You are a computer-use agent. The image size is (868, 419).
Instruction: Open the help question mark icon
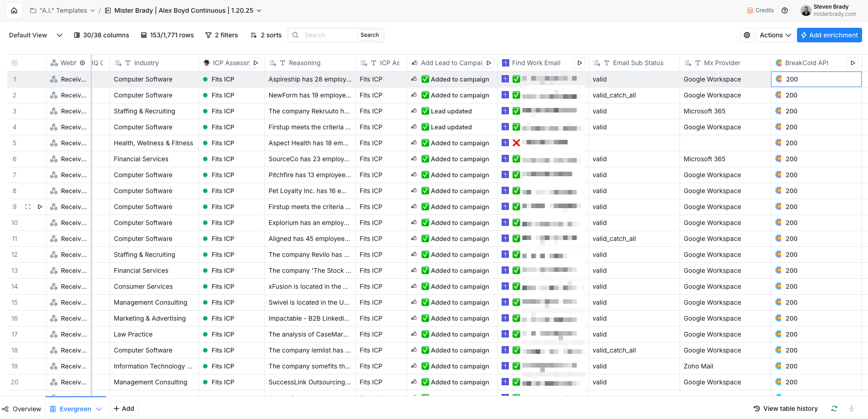pyautogui.click(x=785, y=10)
